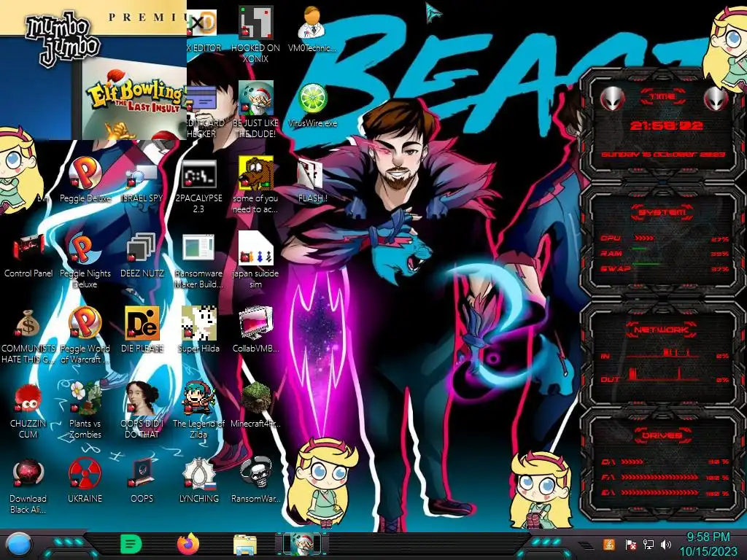This screenshot has height=560, width=747.
Task: Open the 'some of you need to ac...' icon
Action: point(255,184)
